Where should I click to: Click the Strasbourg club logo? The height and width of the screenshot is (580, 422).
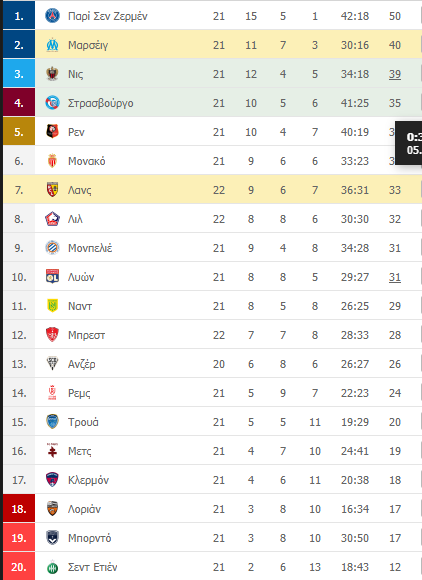53,103
